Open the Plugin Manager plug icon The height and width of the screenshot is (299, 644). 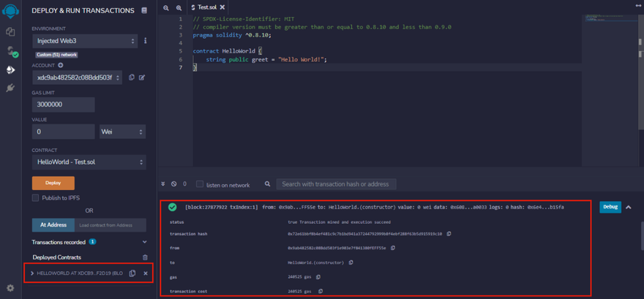10,88
